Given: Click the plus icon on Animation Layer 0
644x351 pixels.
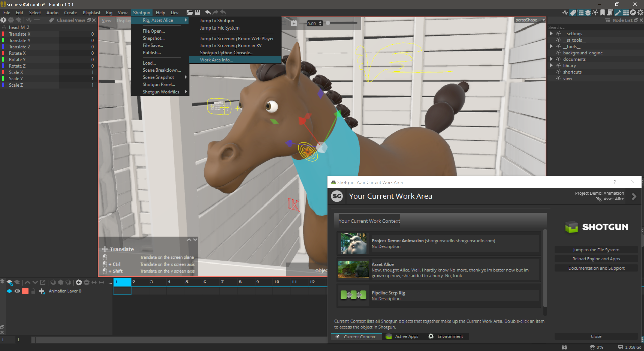Looking at the screenshot, I should tap(42, 291).
